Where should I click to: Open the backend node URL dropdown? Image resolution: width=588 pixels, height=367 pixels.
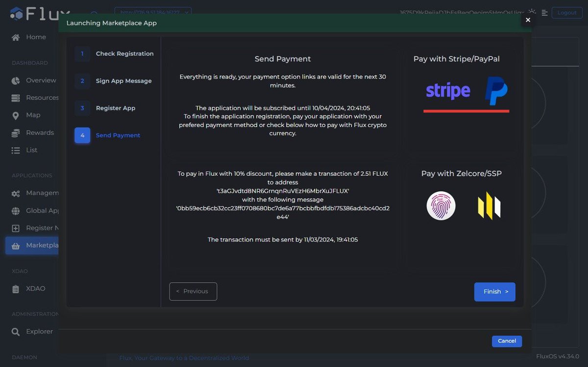[x=153, y=13]
